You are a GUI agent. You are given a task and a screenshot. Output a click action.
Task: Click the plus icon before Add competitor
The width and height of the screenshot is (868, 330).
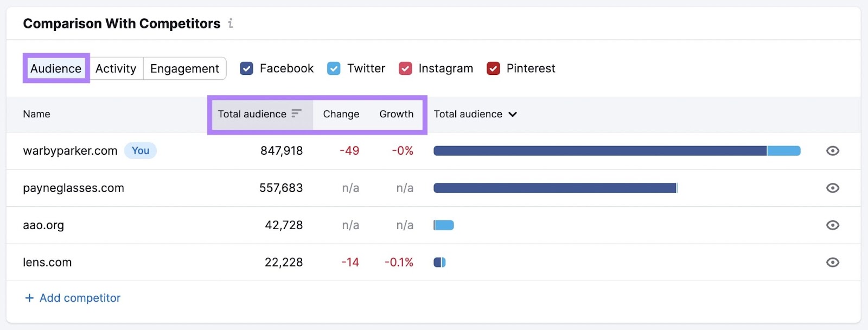29,298
